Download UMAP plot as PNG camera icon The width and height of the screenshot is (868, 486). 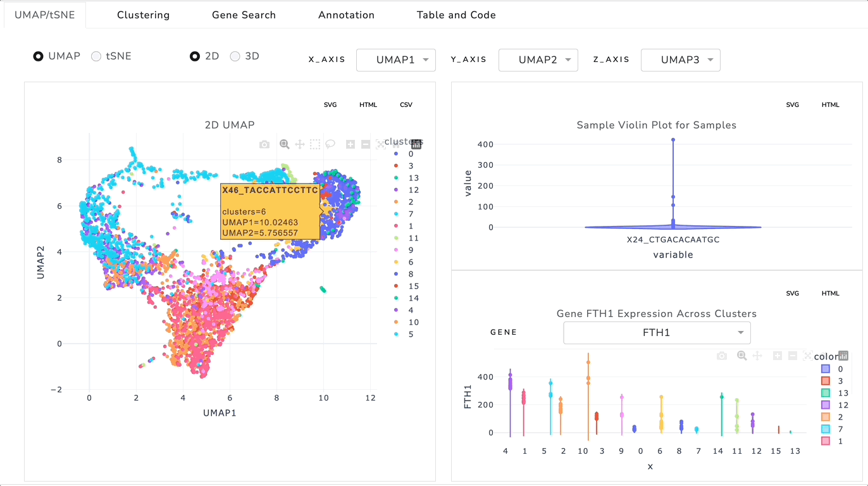[x=264, y=144]
